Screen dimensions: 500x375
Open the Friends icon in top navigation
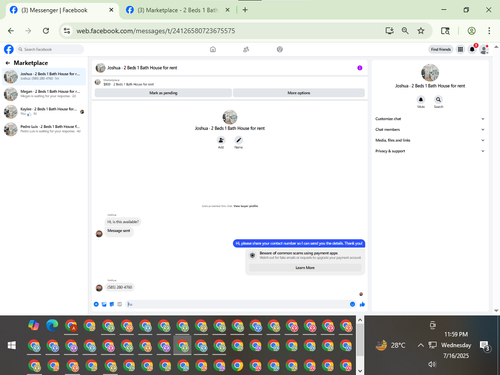pyautogui.click(x=246, y=49)
